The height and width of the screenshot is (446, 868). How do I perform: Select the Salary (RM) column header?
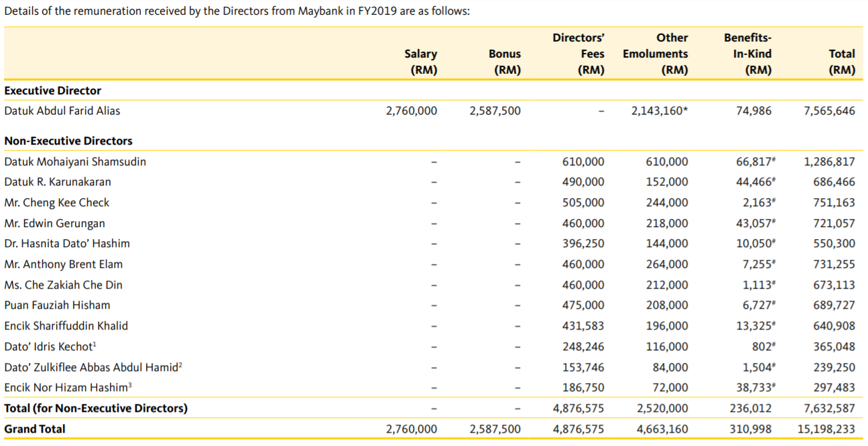coord(420,62)
